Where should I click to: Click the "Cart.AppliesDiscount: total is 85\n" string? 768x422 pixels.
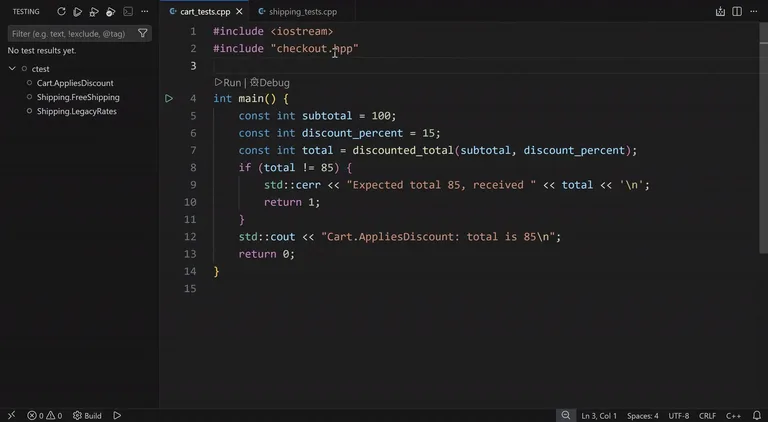[x=438, y=237]
